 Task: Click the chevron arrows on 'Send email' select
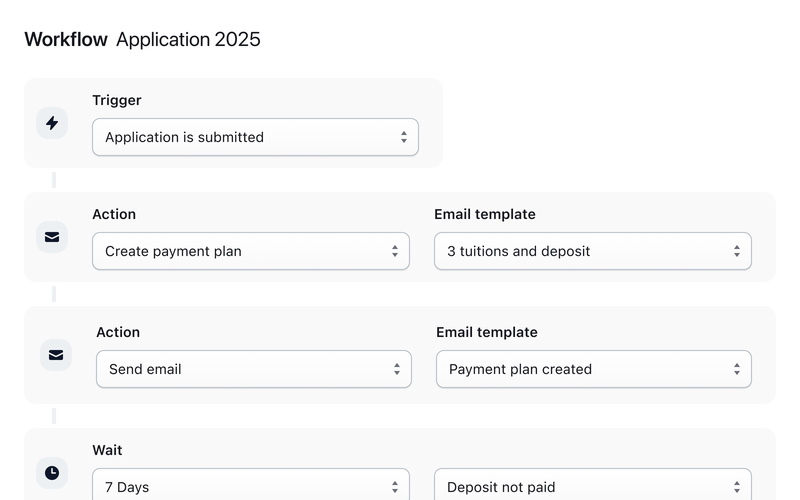coord(397,369)
